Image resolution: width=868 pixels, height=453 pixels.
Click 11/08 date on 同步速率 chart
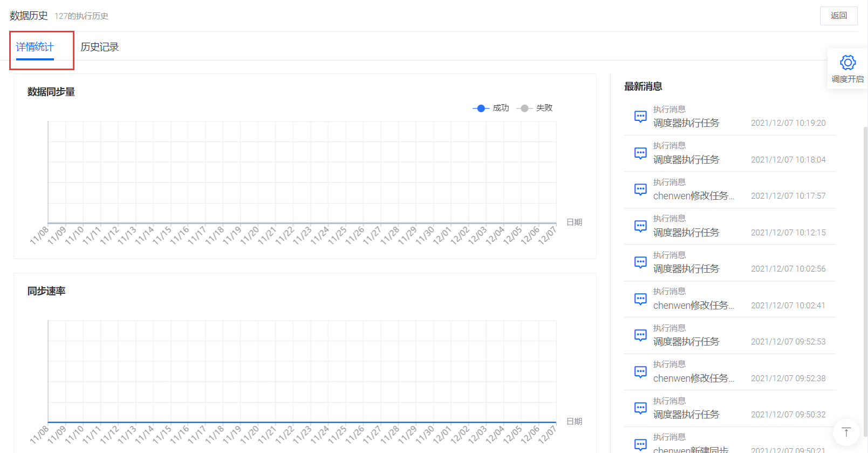point(39,434)
